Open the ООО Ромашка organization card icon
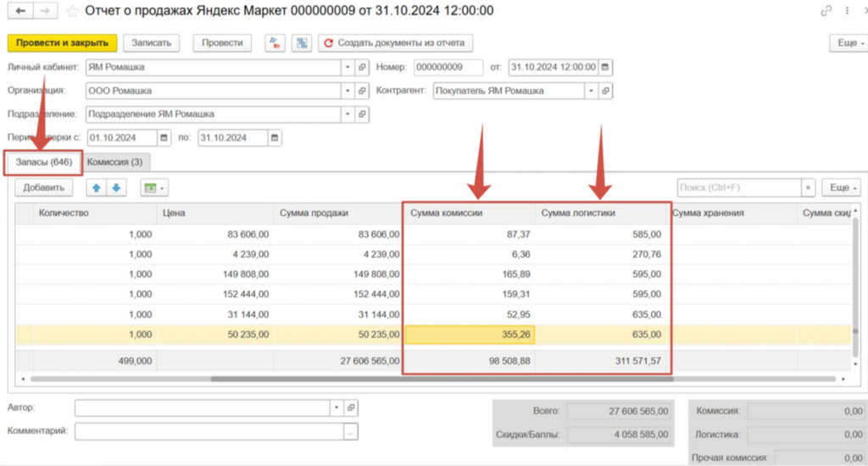This screenshot has width=868, height=466. point(362,91)
